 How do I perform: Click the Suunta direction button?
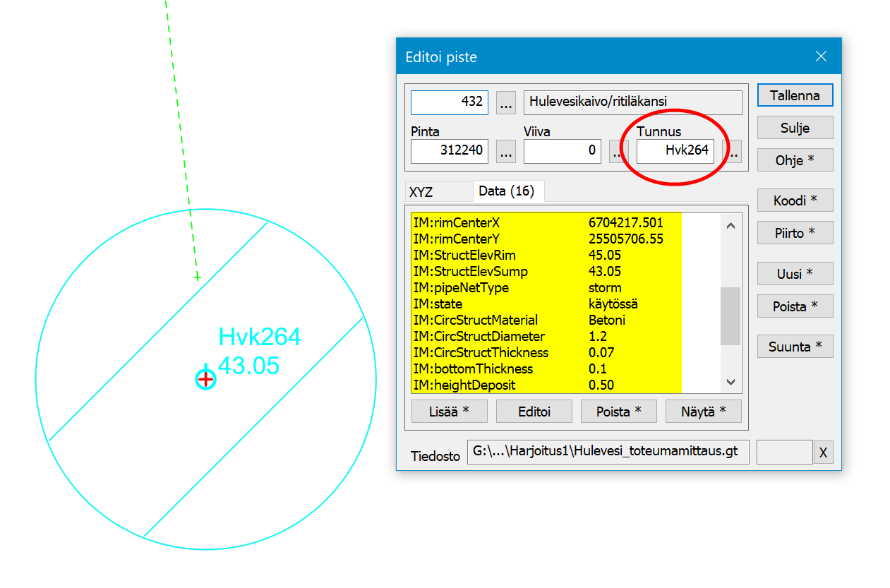tap(795, 347)
